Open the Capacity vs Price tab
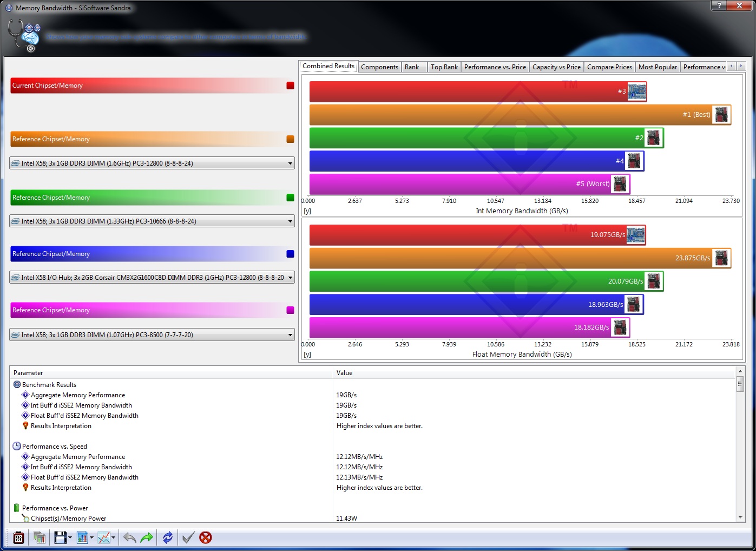The image size is (756, 551). pyautogui.click(x=556, y=67)
